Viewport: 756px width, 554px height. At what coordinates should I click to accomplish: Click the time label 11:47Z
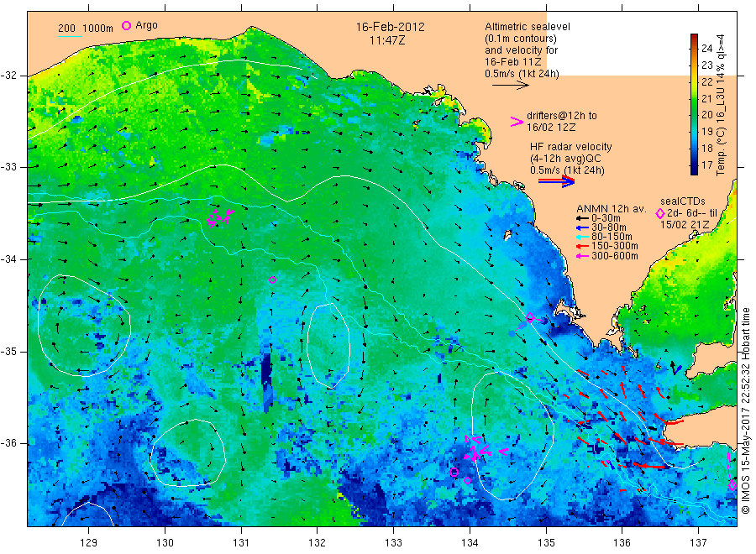tap(387, 40)
